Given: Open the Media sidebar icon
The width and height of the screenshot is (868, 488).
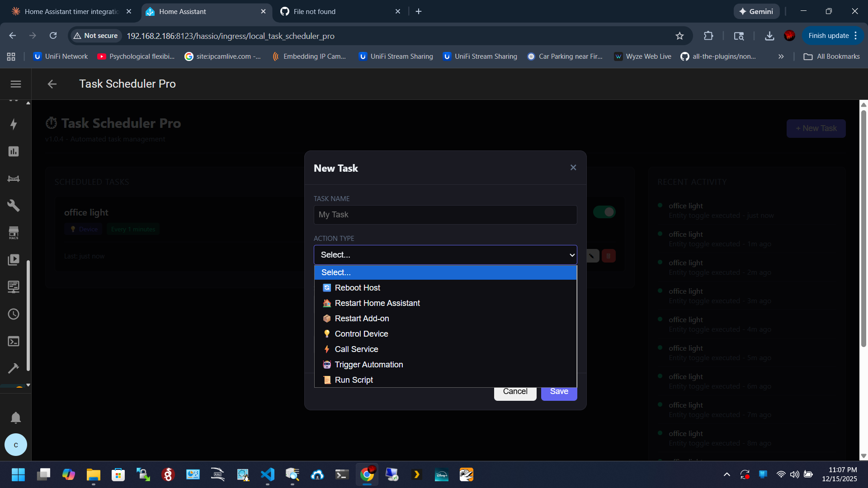Looking at the screenshot, I should click(x=14, y=260).
